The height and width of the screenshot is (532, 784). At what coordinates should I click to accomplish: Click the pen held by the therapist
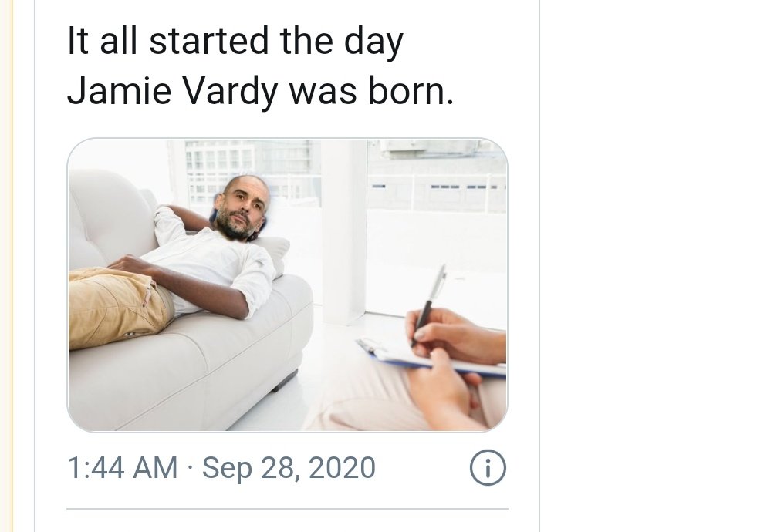[429, 304]
